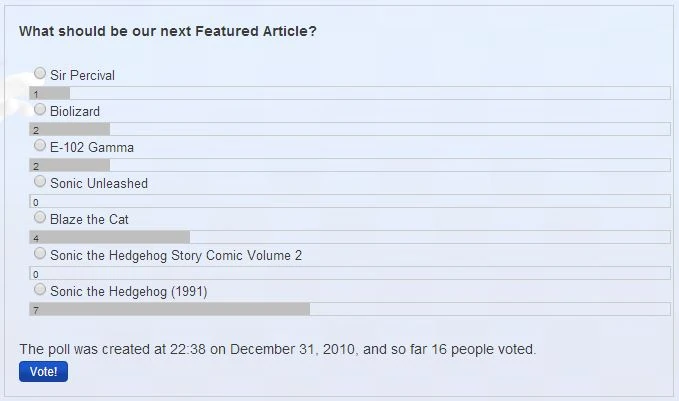Click the empty Sonic Unleashed result bar
The image size is (679, 401).
350,201
